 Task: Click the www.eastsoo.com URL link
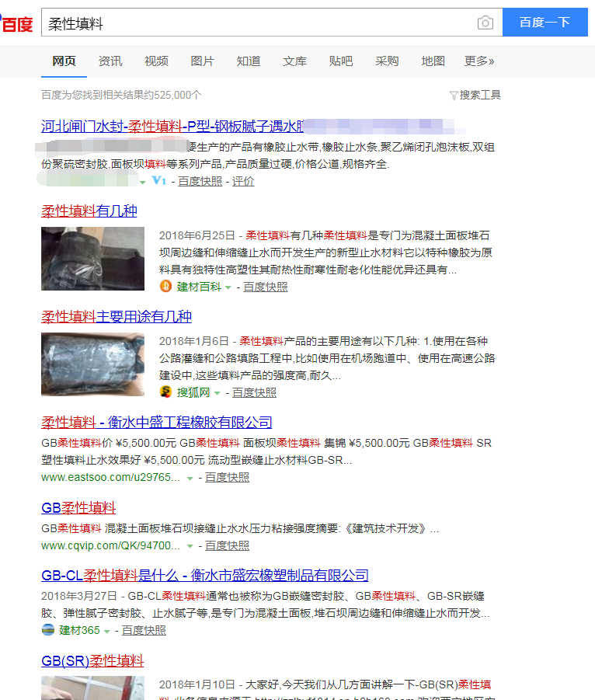click(111, 477)
